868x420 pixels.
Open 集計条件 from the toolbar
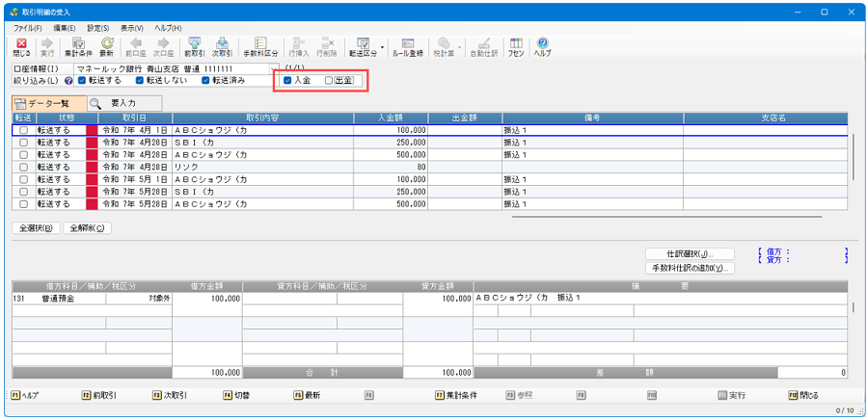pyautogui.click(x=78, y=47)
